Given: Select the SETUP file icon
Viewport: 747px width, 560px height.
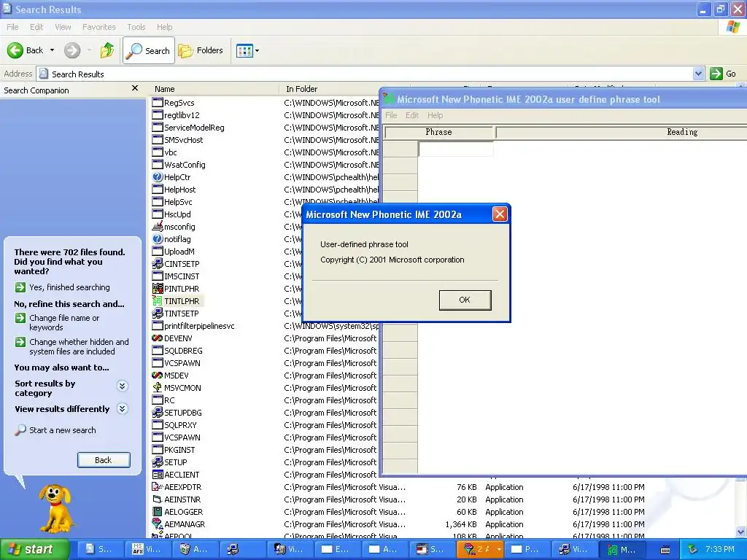Looking at the screenshot, I should [x=158, y=462].
